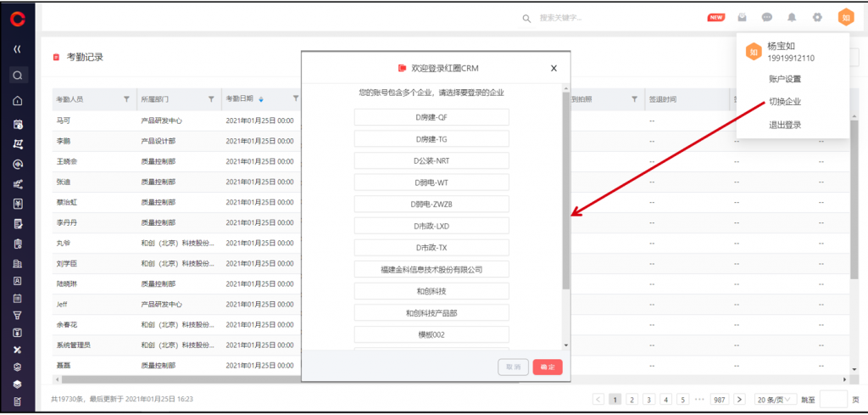Screen dimensions: 868x415
Task: Open 账户设置 from the user menu
Action: (x=785, y=79)
